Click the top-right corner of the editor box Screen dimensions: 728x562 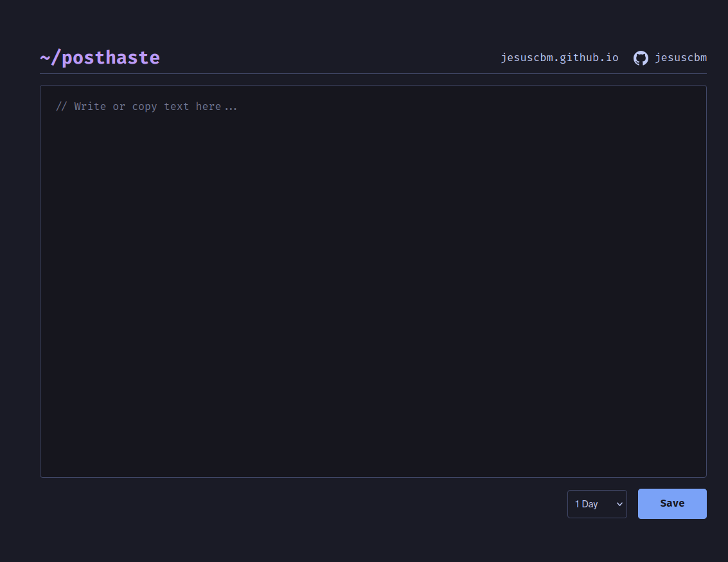697,94
